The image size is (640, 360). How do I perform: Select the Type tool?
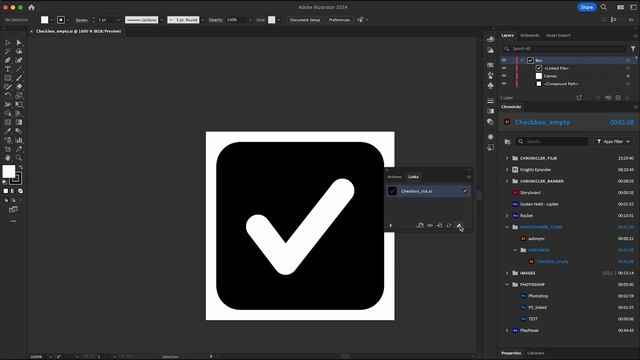(8, 69)
